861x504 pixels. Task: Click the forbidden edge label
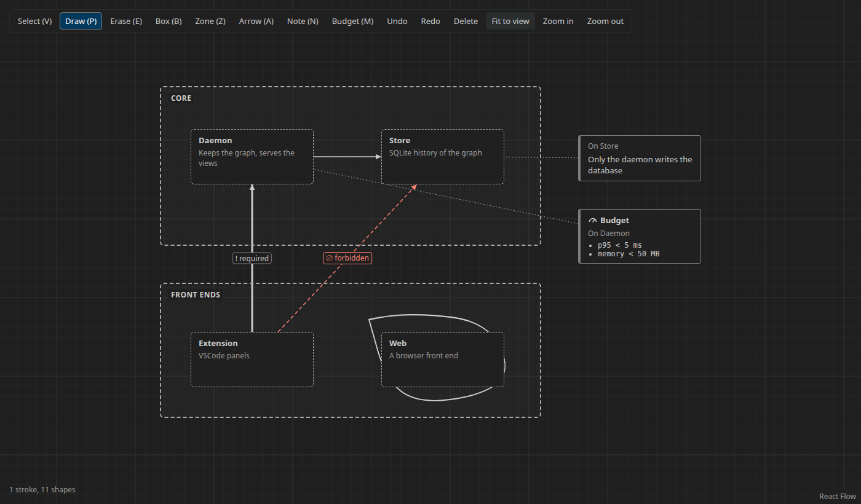[347, 258]
